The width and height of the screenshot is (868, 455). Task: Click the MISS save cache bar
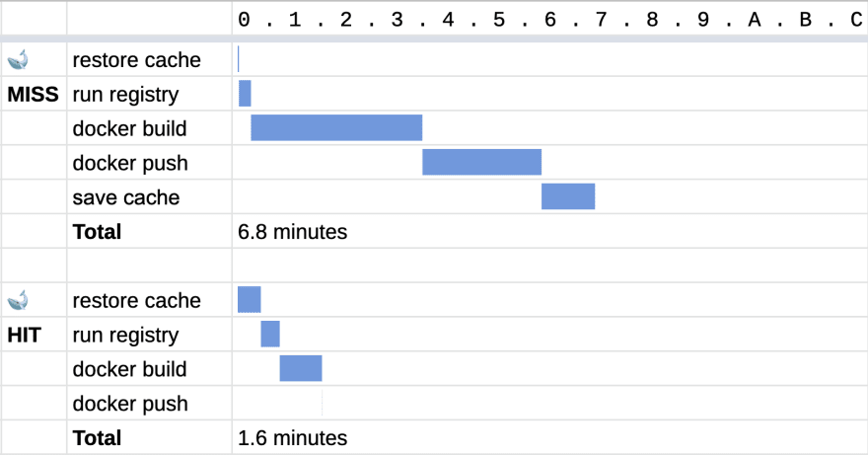coord(568,196)
